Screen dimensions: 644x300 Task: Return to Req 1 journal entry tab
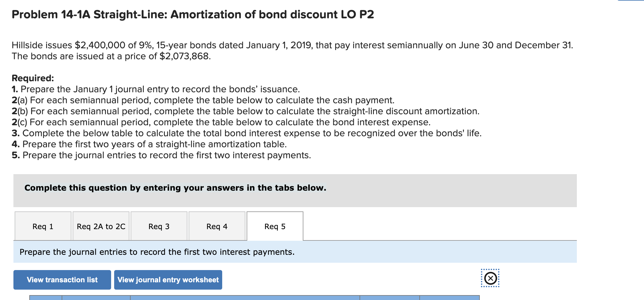point(43,226)
